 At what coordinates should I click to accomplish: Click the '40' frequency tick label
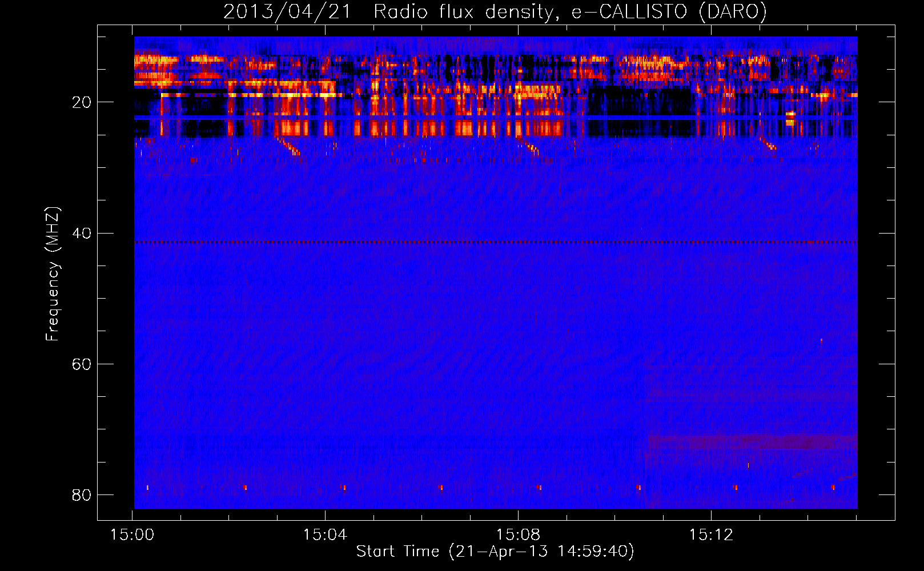[x=82, y=233]
